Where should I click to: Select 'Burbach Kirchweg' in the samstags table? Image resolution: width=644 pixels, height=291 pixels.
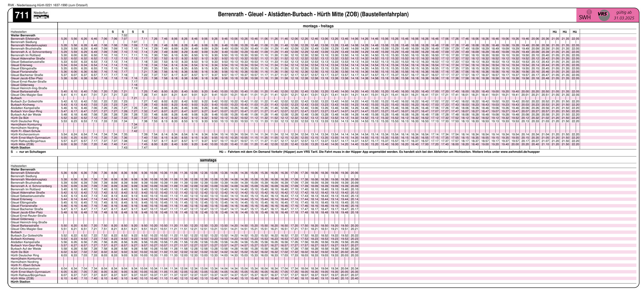click(x=22, y=239)
